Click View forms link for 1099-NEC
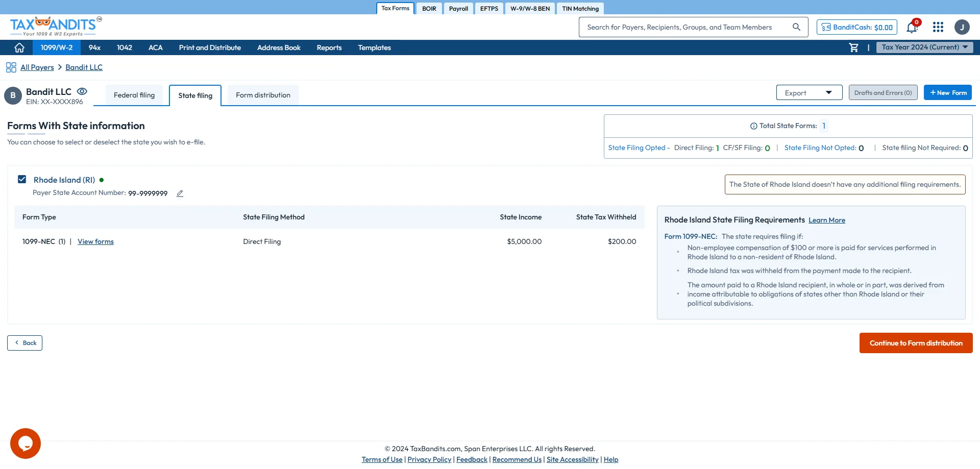Image resolution: width=980 pixels, height=469 pixels. coord(95,241)
